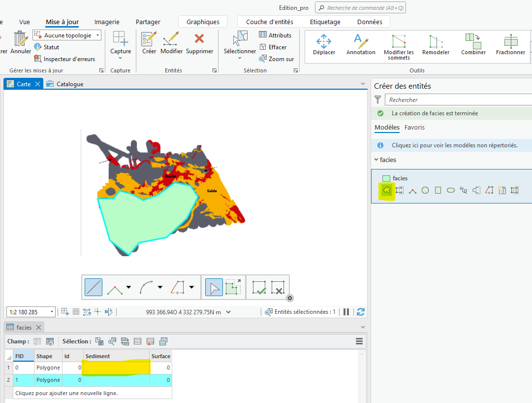Click the link to view unlisted templates

tap(454, 145)
